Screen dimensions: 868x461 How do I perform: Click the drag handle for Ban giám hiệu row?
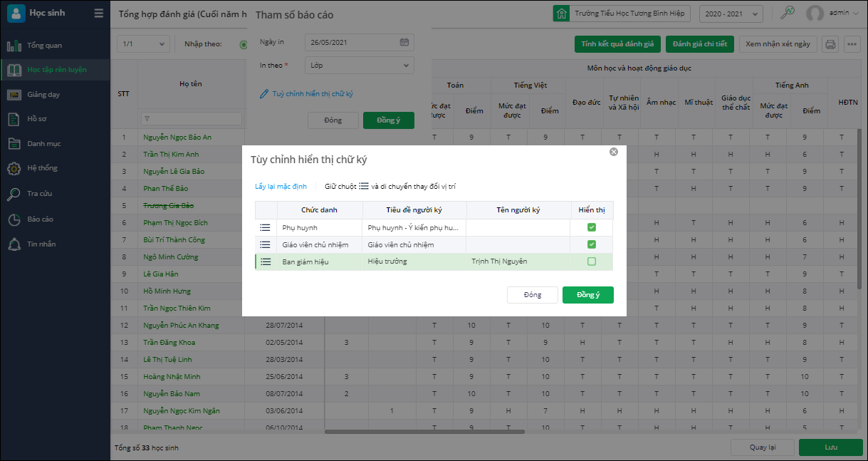266,261
